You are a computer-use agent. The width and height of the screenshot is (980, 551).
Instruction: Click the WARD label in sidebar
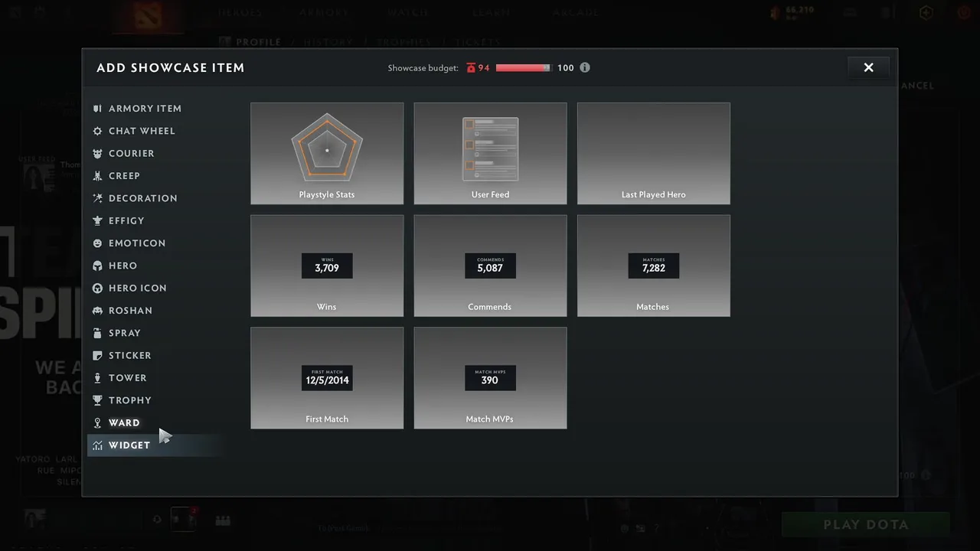click(x=124, y=423)
